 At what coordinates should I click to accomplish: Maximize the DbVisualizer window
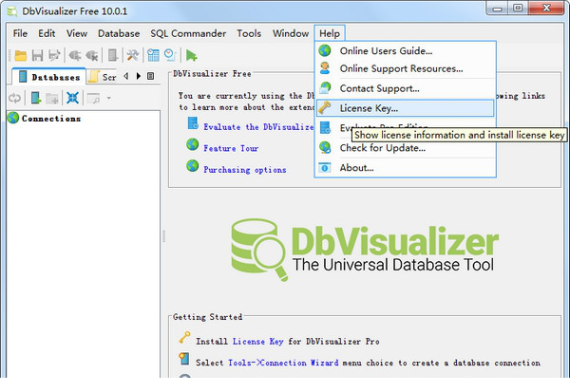[518, 8]
